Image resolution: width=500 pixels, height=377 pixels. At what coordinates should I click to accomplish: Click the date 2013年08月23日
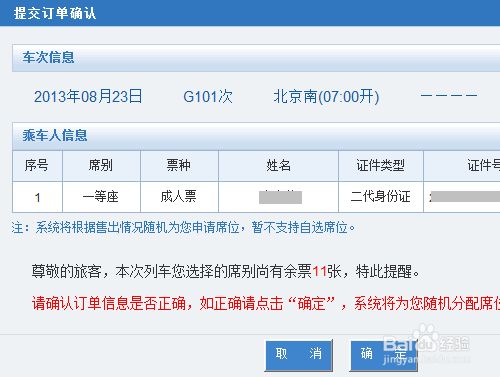click(88, 97)
